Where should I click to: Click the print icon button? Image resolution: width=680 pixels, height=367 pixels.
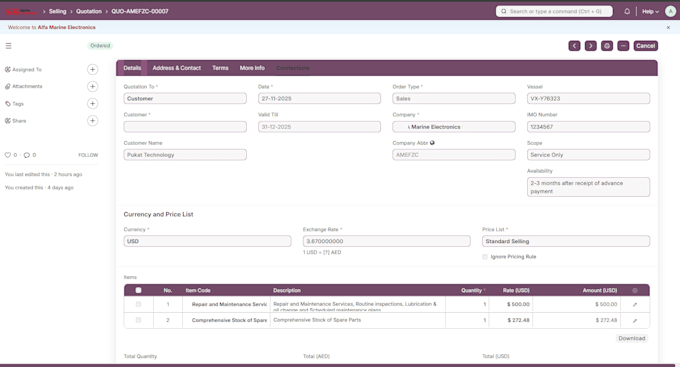pyautogui.click(x=607, y=46)
